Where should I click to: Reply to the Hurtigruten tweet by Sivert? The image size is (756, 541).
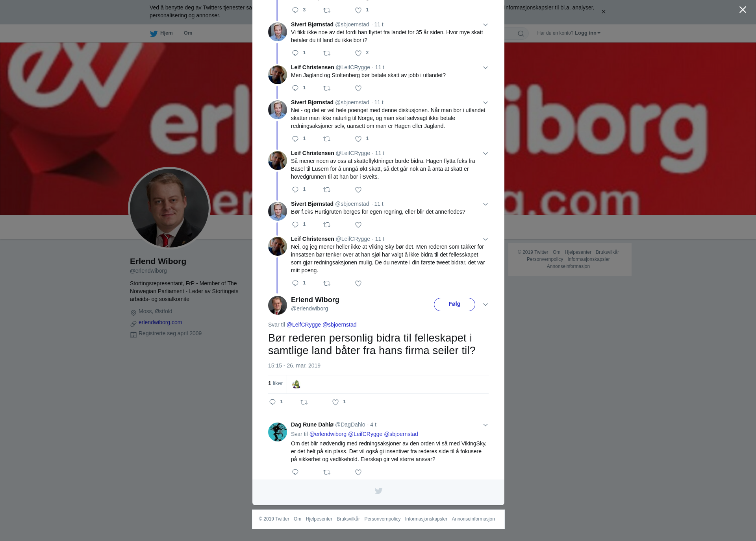pos(295,225)
